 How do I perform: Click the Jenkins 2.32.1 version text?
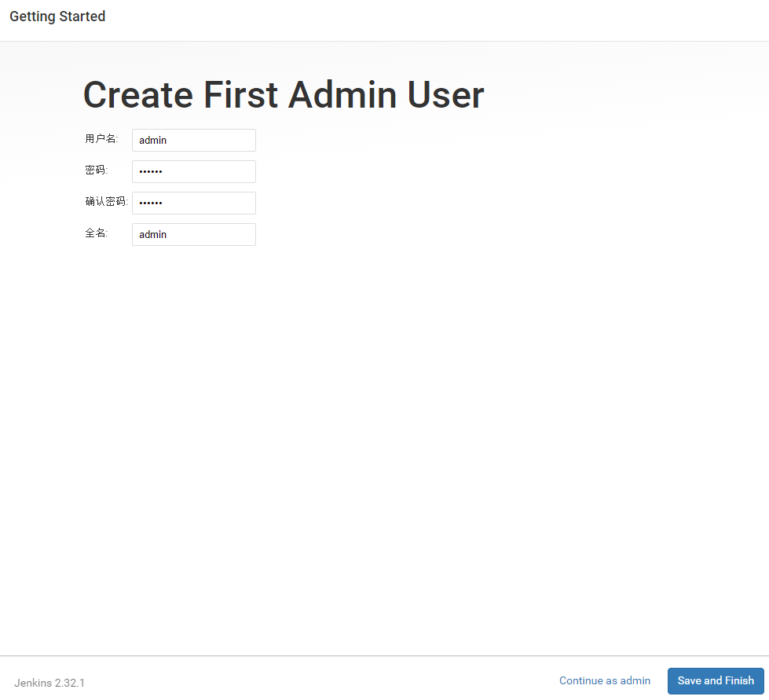tap(49, 683)
